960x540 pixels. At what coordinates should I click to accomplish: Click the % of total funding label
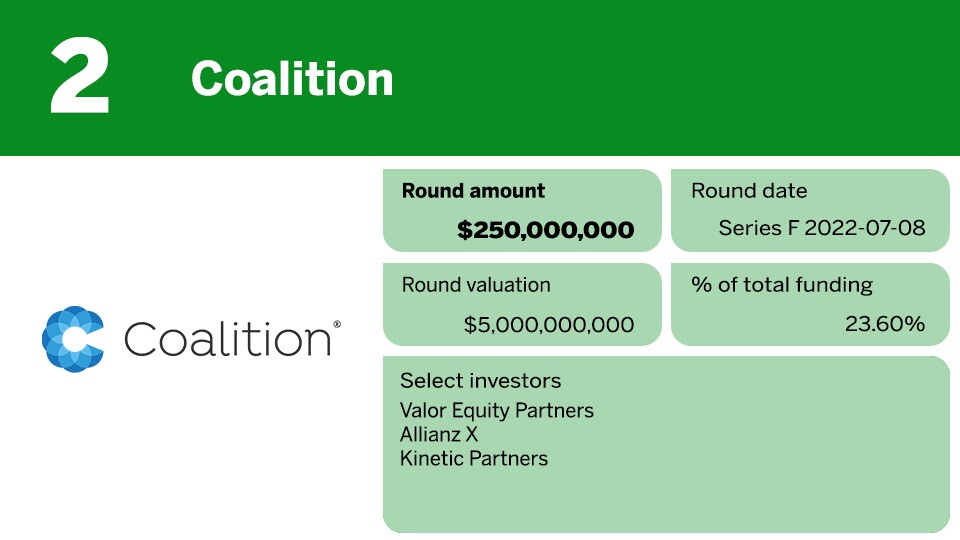click(x=782, y=285)
